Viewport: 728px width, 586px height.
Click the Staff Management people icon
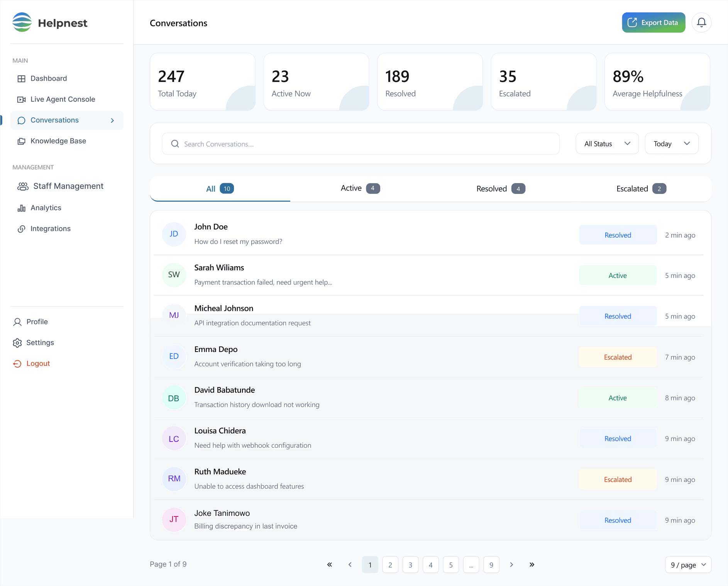coord(23,187)
